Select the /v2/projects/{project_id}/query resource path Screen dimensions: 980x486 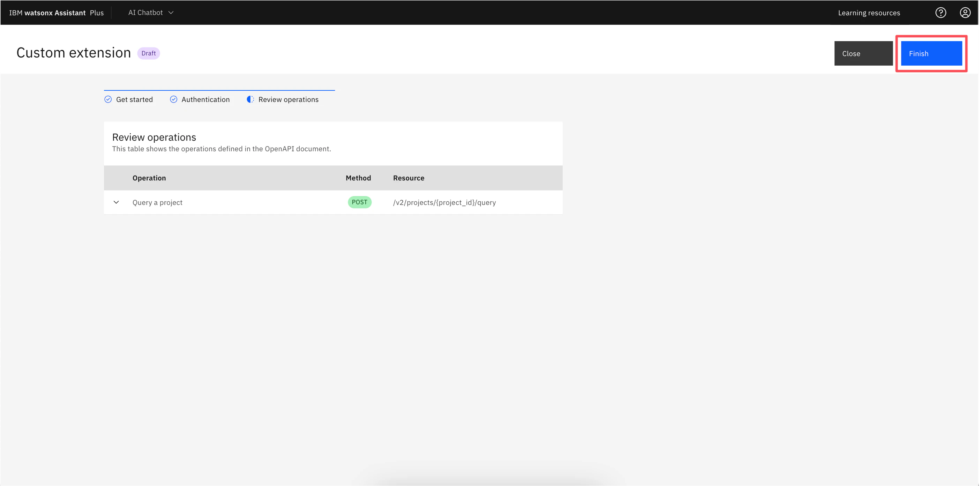pyautogui.click(x=444, y=202)
